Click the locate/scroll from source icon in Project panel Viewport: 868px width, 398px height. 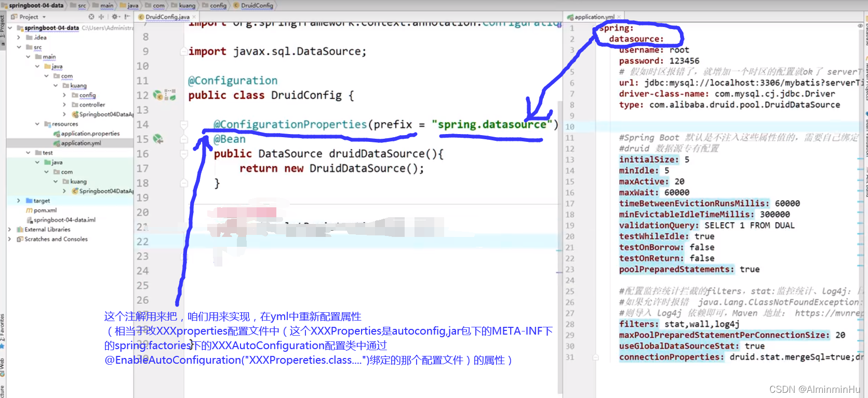coord(91,17)
